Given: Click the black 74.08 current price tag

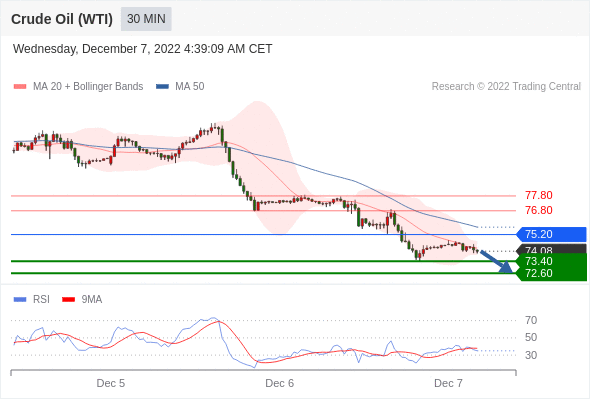Looking at the screenshot, I should point(551,249).
